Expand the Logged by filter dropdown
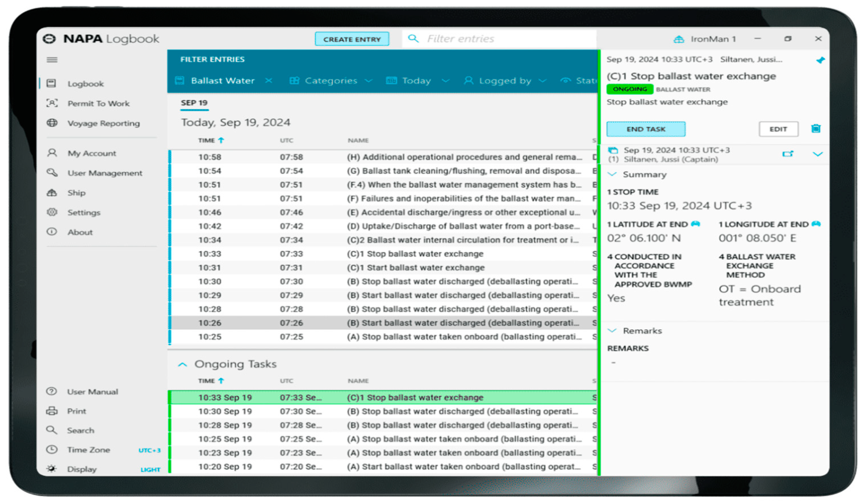Image resolution: width=863 pixels, height=504 pixels. click(x=505, y=81)
